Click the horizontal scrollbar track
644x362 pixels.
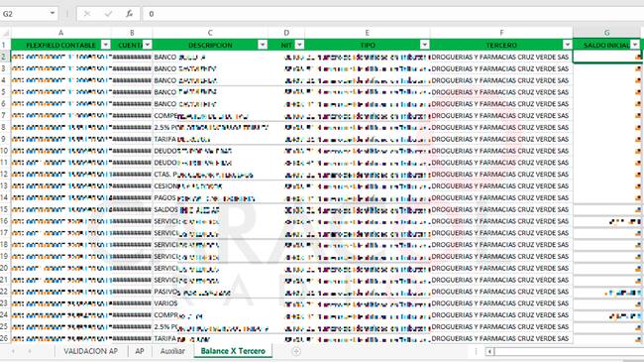tap(569, 352)
